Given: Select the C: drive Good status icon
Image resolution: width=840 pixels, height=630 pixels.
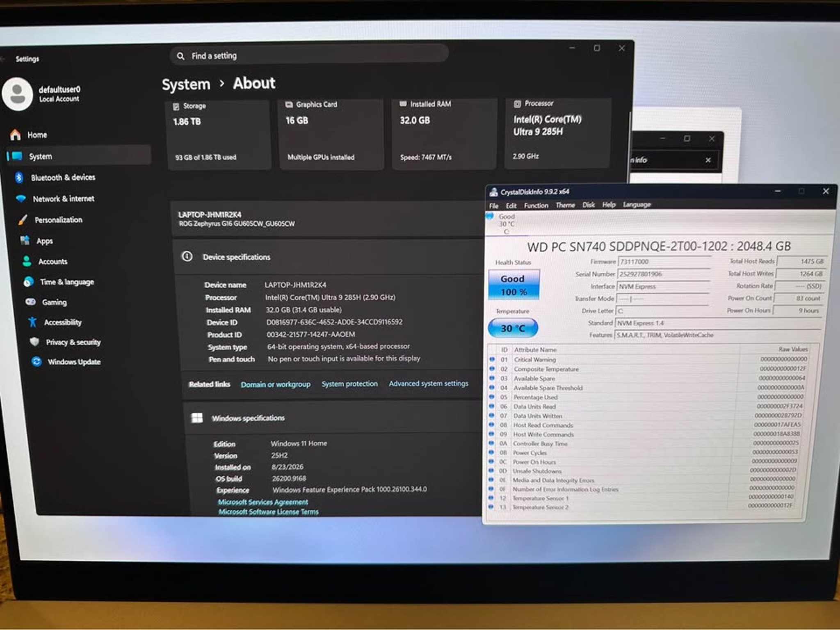Looking at the screenshot, I should [490, 216].
